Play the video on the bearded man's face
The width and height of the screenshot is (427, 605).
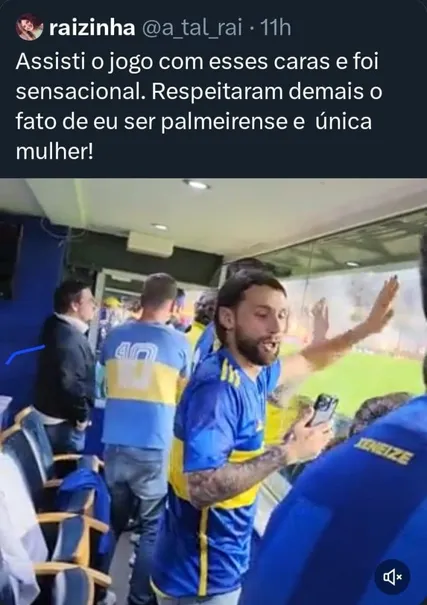pos(255,324)
